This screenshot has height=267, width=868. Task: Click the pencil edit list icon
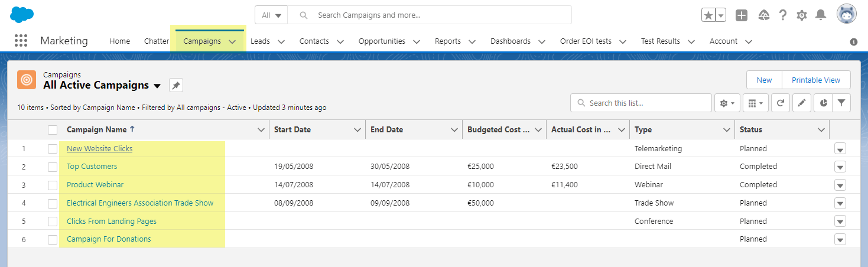(801, 103)
